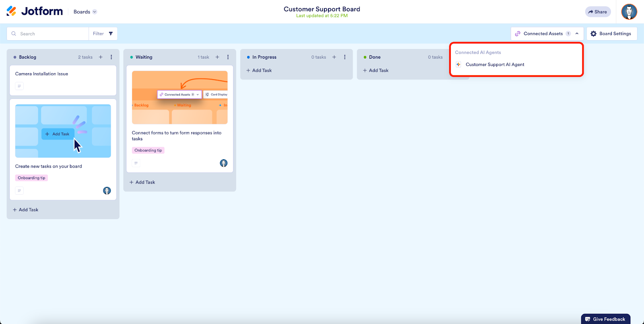Click the Waiting column title
Viewport: 644px width, 324px height.
pyautogui.click(x=144, y=57)
